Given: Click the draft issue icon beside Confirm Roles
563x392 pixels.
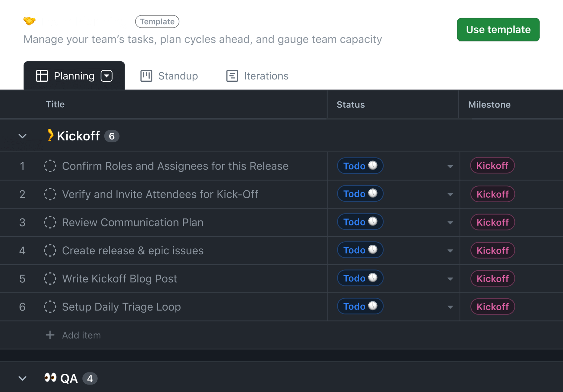Looking at the screenshot, I should click(50, 166).
